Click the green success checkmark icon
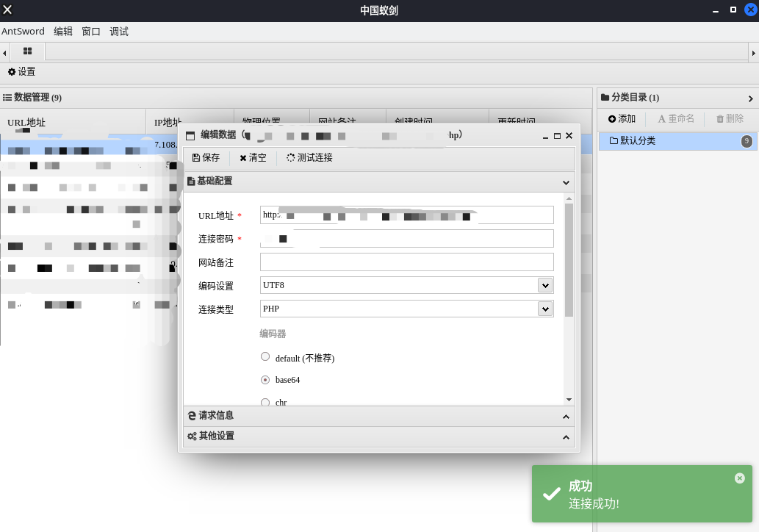This screenshot has height=532, width=759. tap(551, 495)
